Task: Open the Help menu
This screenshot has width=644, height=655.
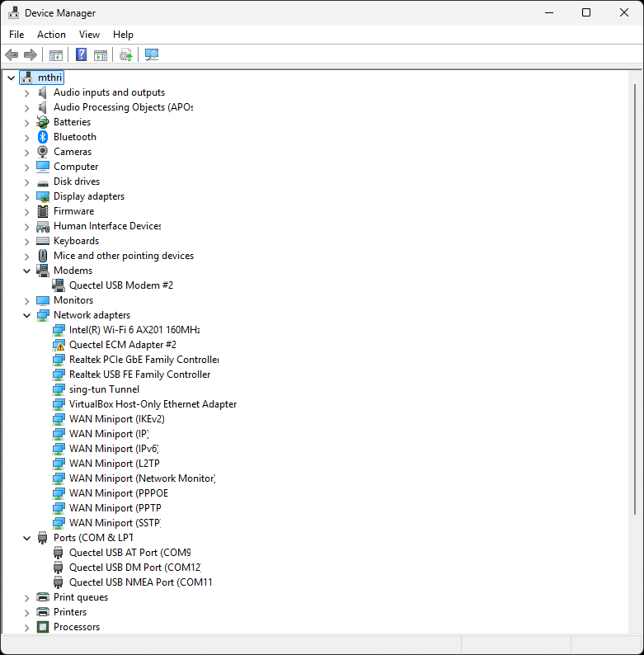Action: (x=123, y=35)
